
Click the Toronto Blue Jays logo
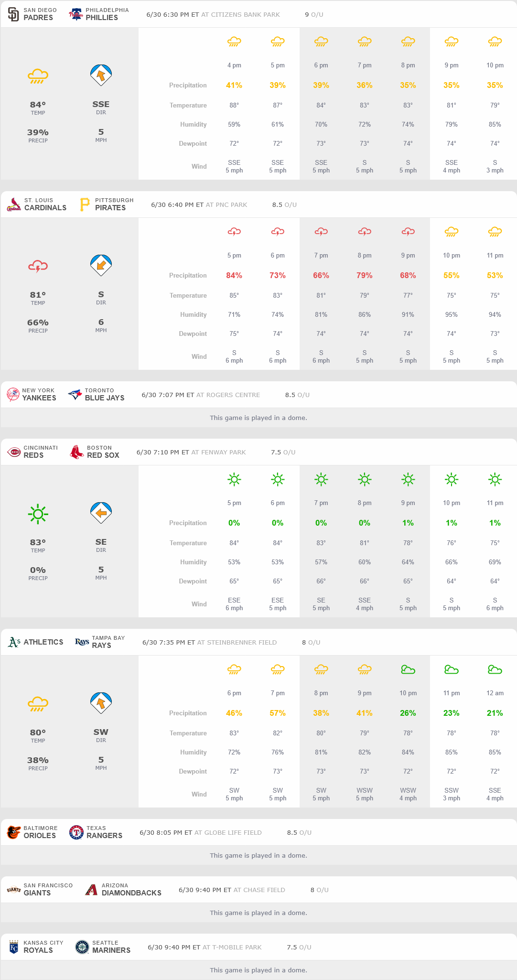pos(75,395)
